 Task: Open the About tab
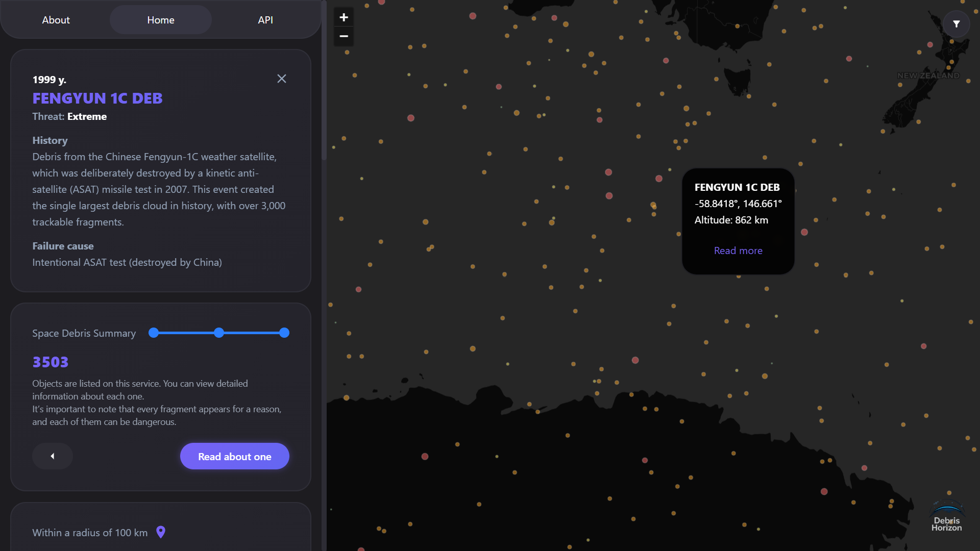[56, 20]
